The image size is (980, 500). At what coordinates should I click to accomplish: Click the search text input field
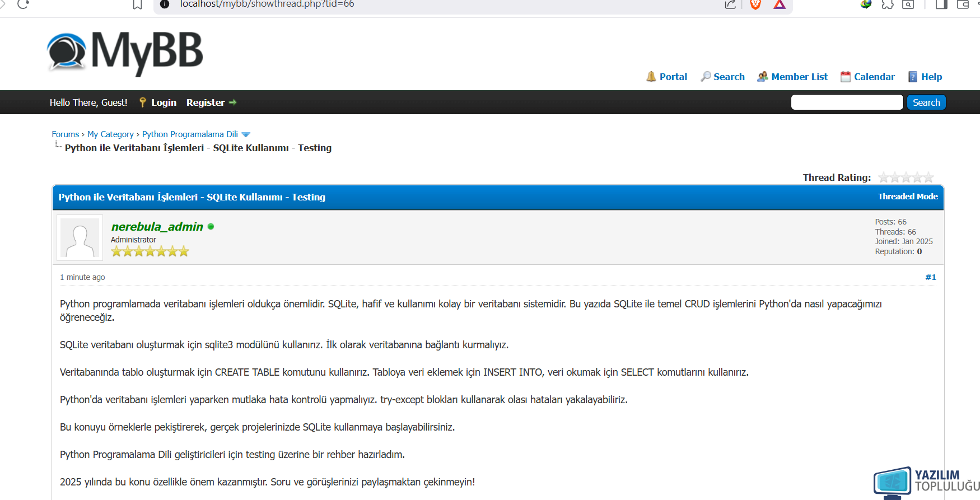[847, 102]
